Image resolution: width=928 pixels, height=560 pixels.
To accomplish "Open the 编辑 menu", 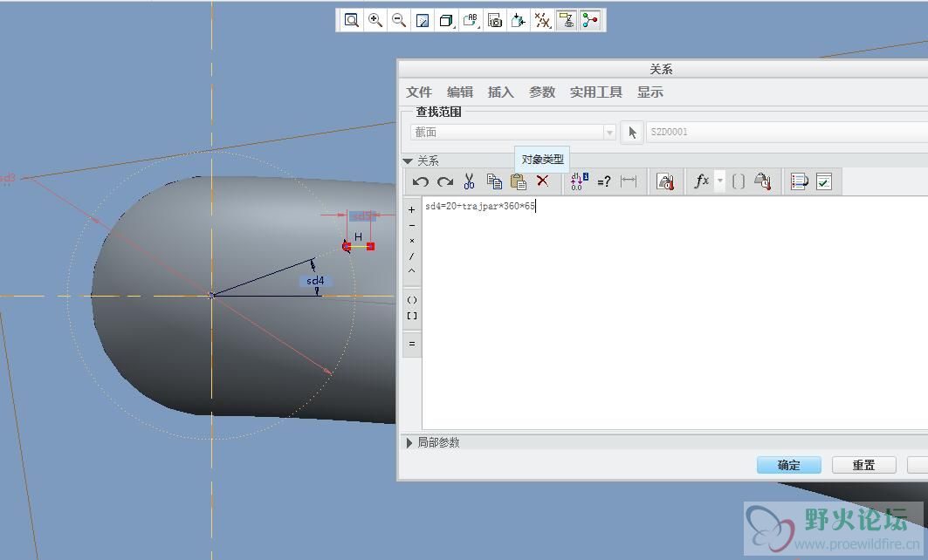I will pyautogui.click(x=460, y=92).
